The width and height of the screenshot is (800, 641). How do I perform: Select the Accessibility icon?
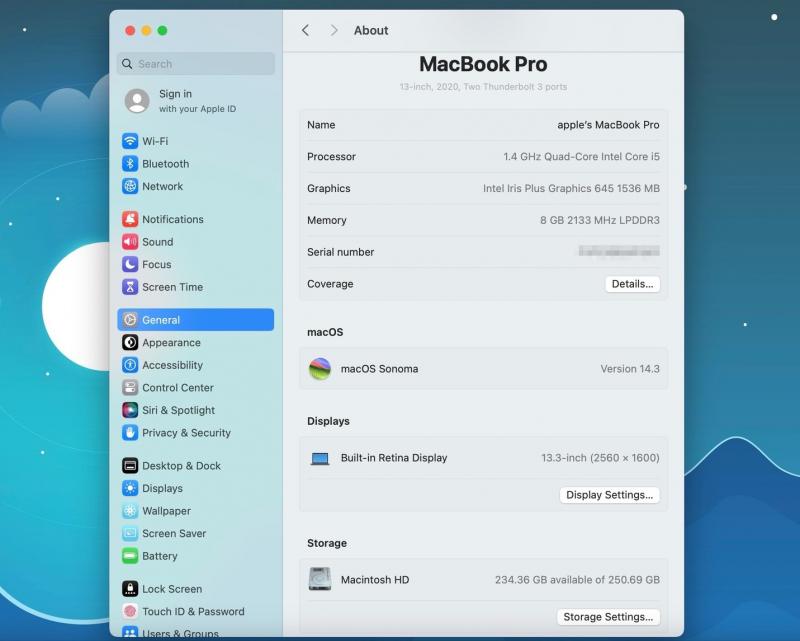click(x=130, y=365)
